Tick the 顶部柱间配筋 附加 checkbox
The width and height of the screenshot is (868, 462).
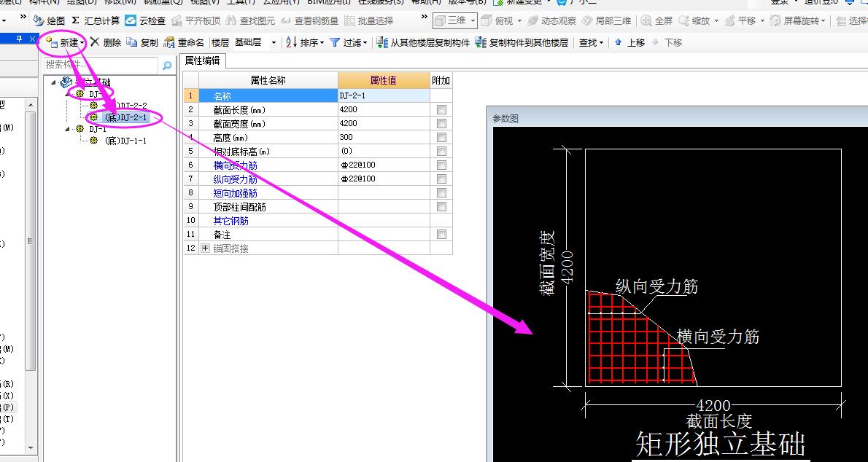coord(441,206)
